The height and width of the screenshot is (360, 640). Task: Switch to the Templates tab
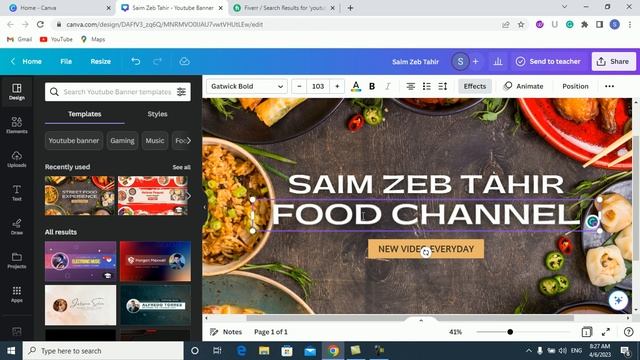tap(84, 114)
